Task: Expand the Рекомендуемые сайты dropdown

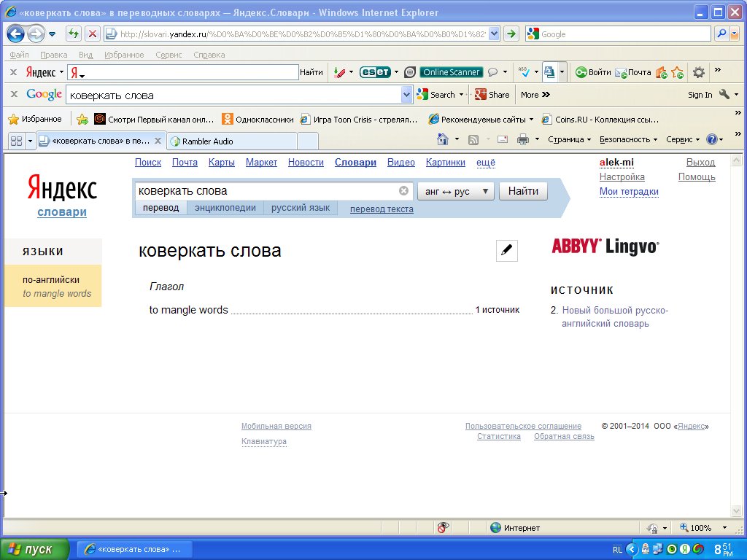Action: click(531, 120)
